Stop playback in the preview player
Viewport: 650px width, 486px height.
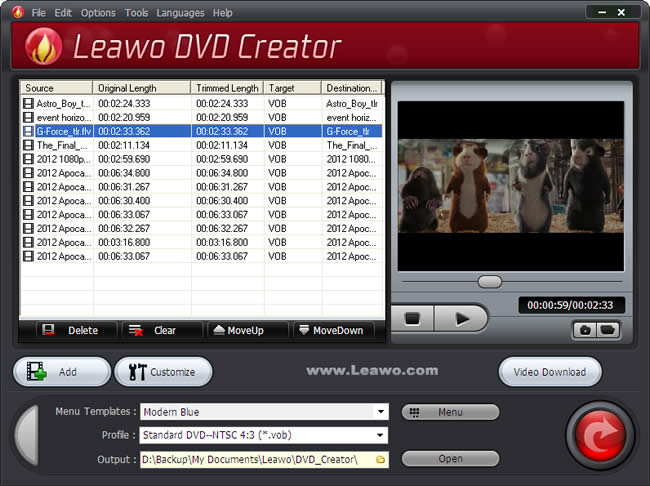click(x=412, y=319)
